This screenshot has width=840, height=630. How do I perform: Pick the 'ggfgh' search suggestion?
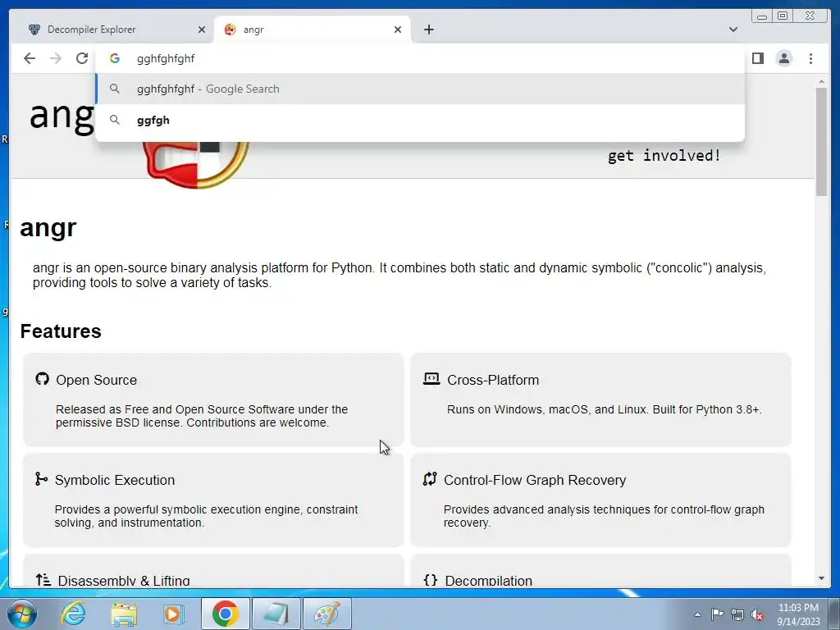pyautogui.click(x=420, y=120)
